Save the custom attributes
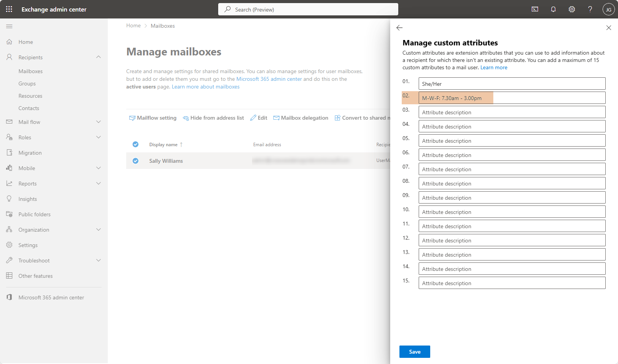This screenshot has height=364, width=618. tap(414, 352)
